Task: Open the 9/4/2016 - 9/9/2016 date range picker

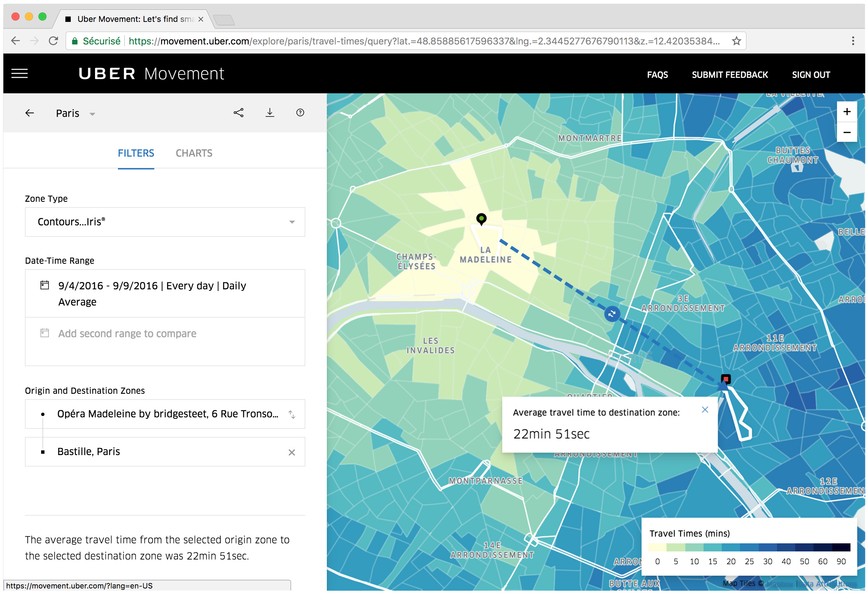Action: click(165, 293)
